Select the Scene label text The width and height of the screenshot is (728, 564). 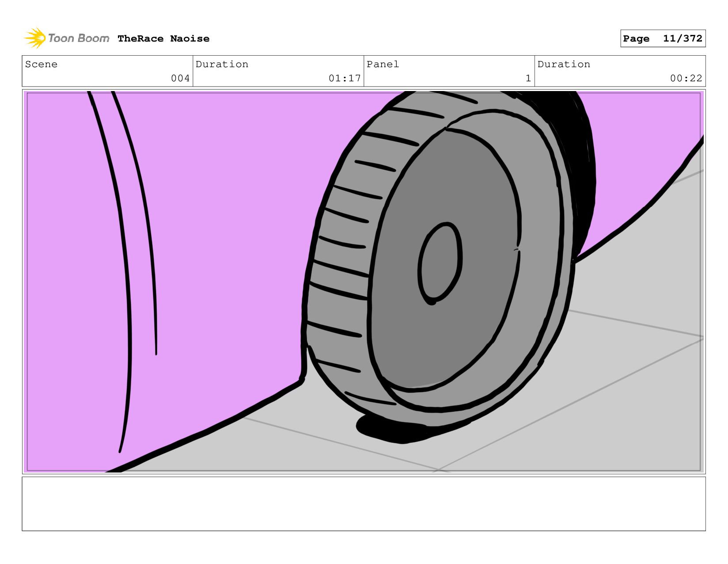pyautogui.click(x=41, y=64)
